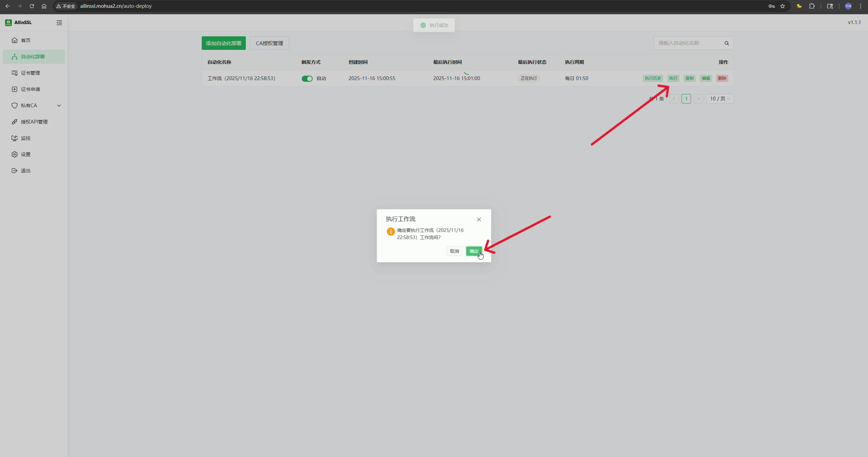Go to next page arrow

coord(698,99)
